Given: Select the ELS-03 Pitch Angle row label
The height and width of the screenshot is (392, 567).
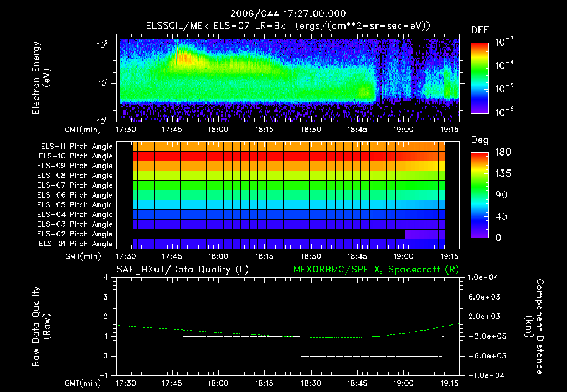Looking at the screenshot, I should (75, 224).
